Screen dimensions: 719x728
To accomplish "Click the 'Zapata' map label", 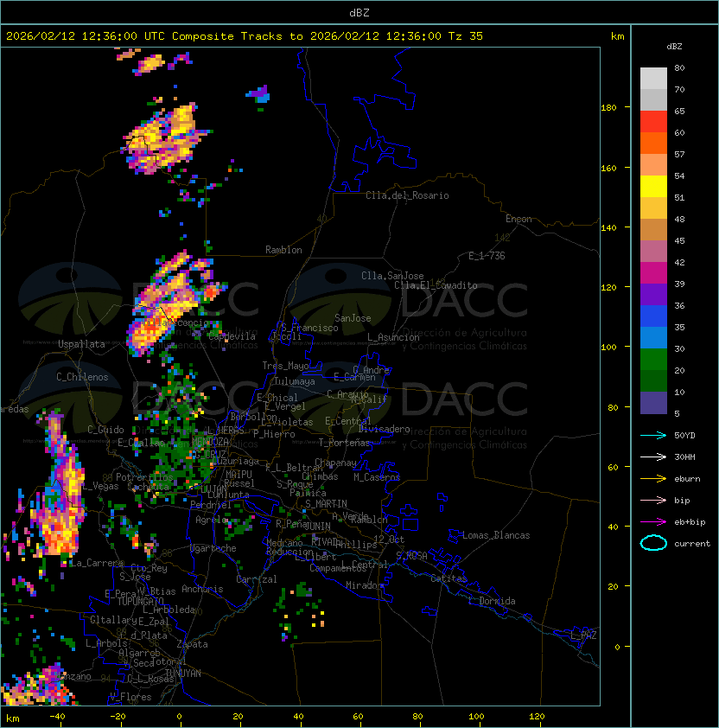I will pos(192,644).
